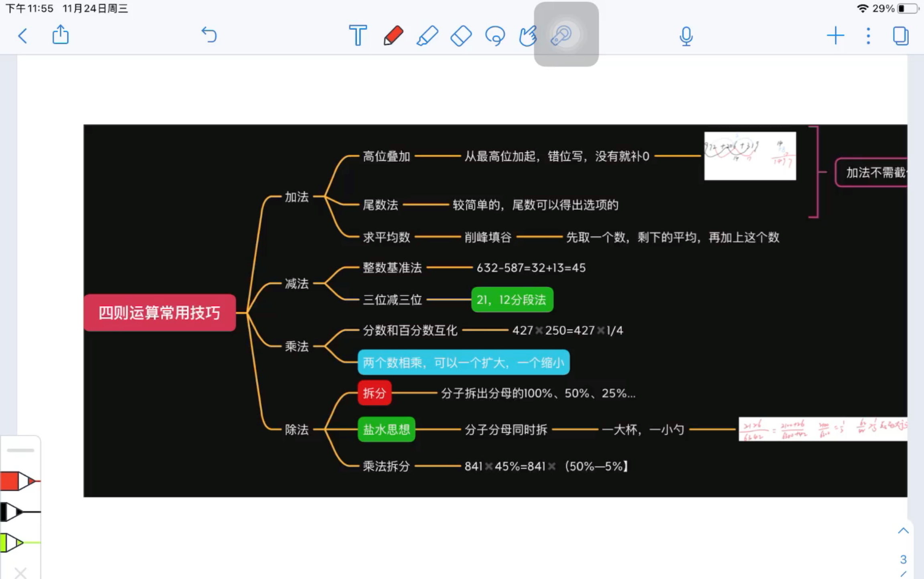
Task: Tap the 高位叠加 node
Action: [x=386, y=156]
